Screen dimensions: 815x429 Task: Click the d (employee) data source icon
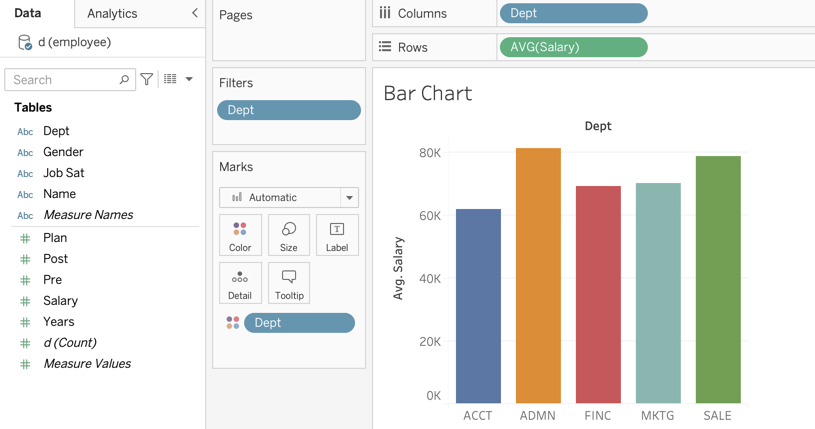pyautogui.click(x=25, y=43)
